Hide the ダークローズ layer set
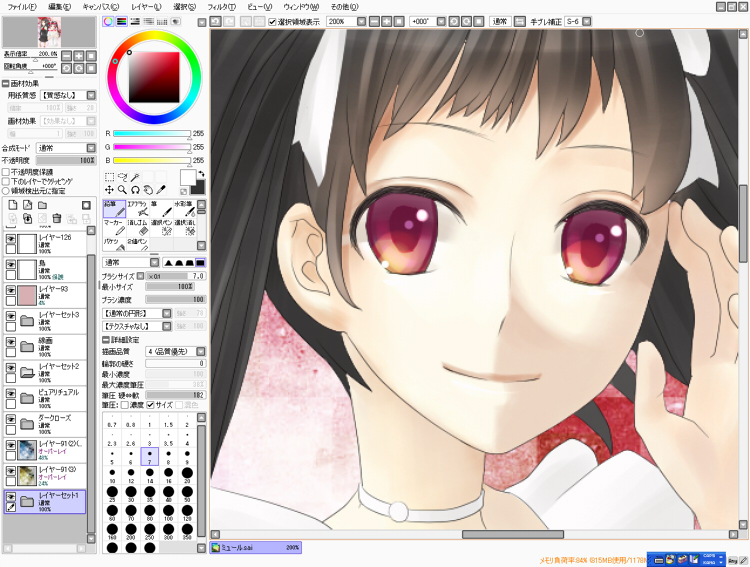This screenshot has height=567, width=750. point(11,419)
